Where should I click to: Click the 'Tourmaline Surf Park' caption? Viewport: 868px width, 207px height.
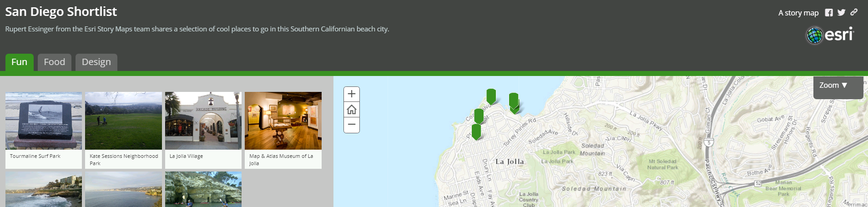[35, 156]
